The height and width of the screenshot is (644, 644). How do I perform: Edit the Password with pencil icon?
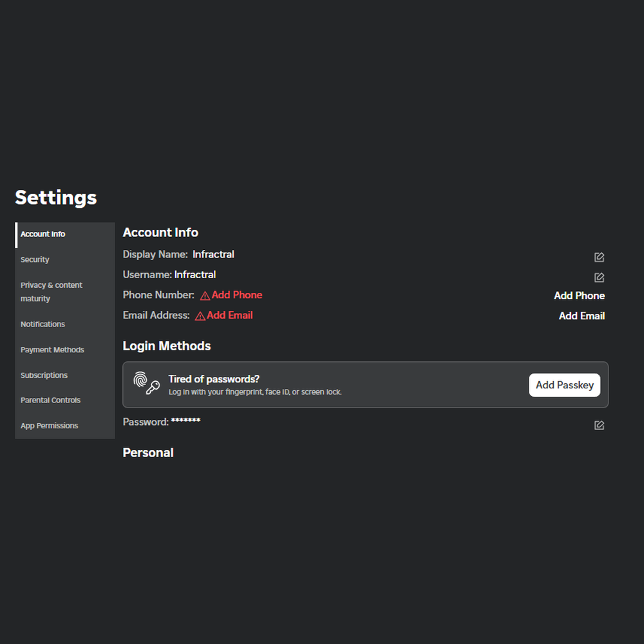click(599, 425)
